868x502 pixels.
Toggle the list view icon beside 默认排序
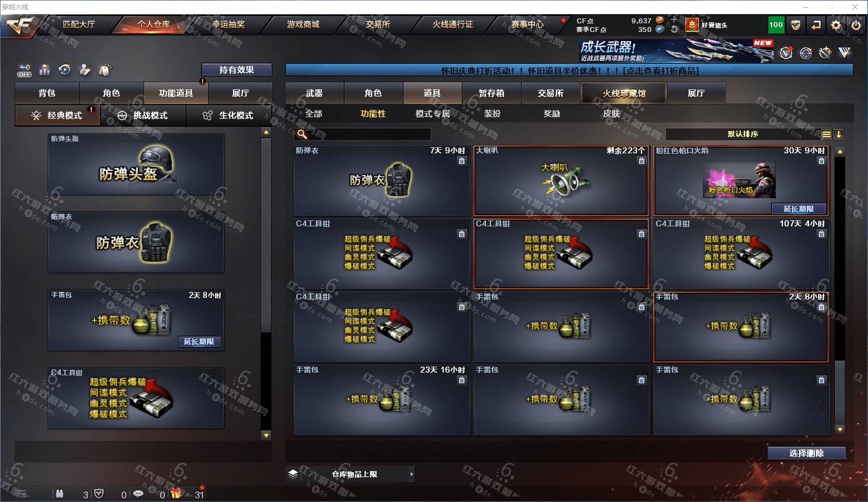pos(826,134)
